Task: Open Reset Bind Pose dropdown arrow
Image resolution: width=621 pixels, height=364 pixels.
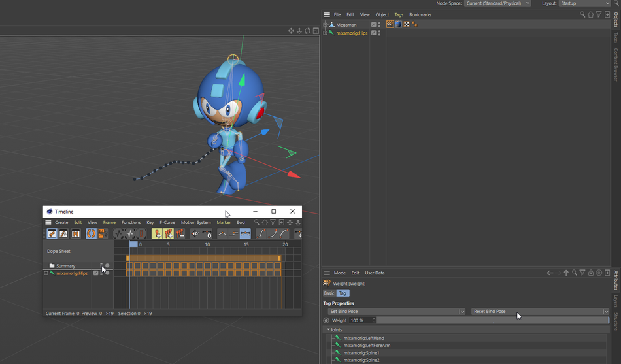Action: 606,312
